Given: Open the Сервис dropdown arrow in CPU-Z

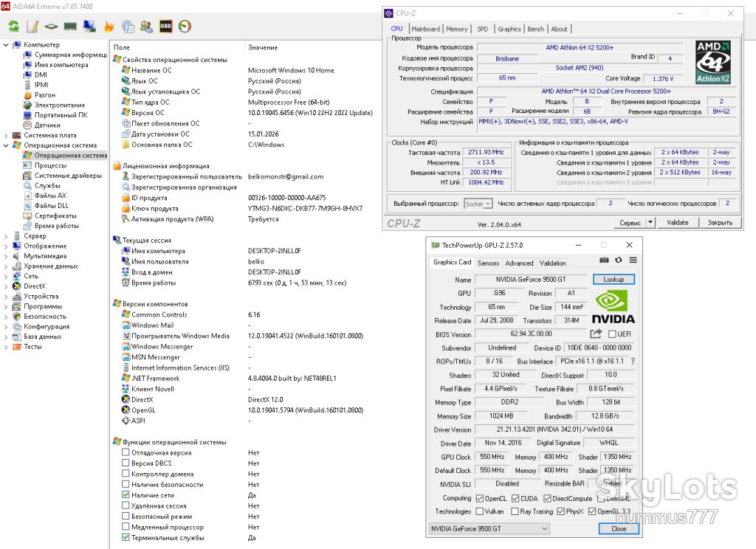Looking at the screenshot, I should pos(650,222).
